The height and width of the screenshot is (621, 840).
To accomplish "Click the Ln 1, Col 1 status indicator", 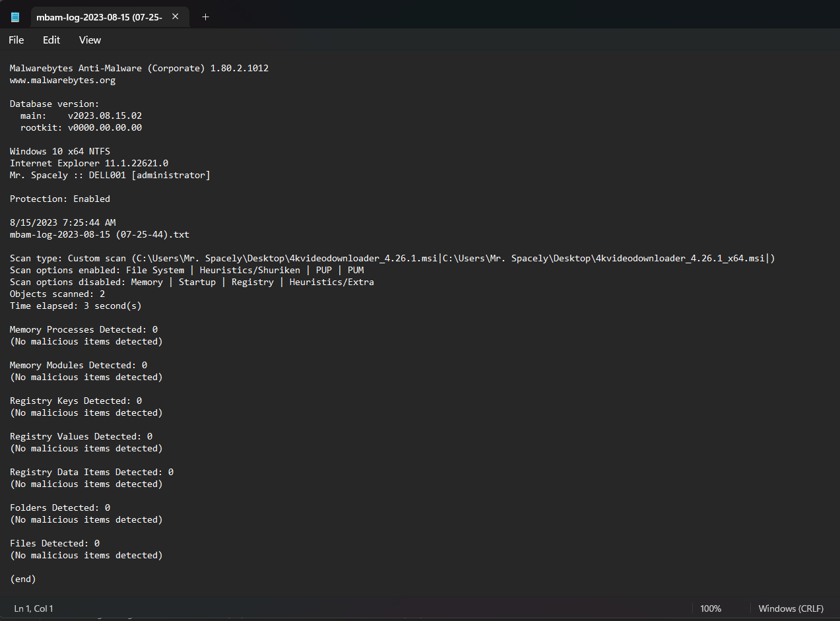I will (34, 608).
